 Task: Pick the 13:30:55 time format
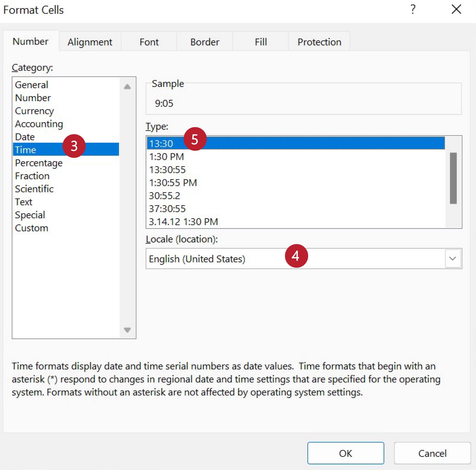coord(167,170)
